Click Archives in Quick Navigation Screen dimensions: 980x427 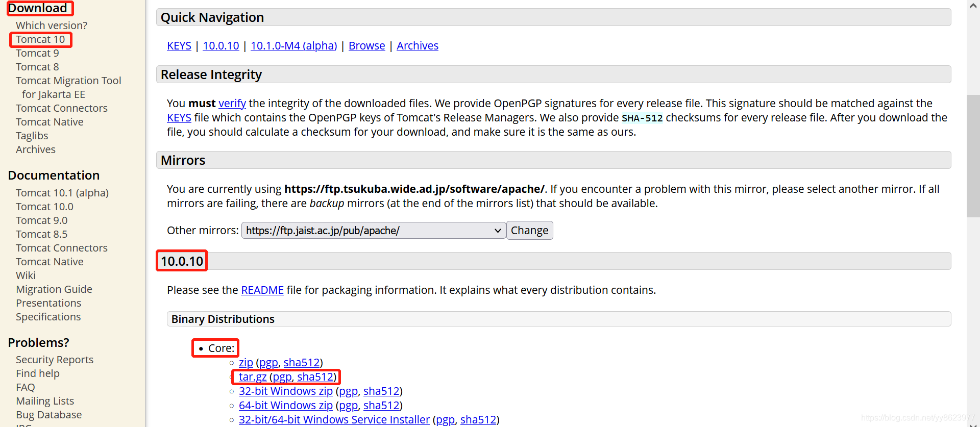418,46
